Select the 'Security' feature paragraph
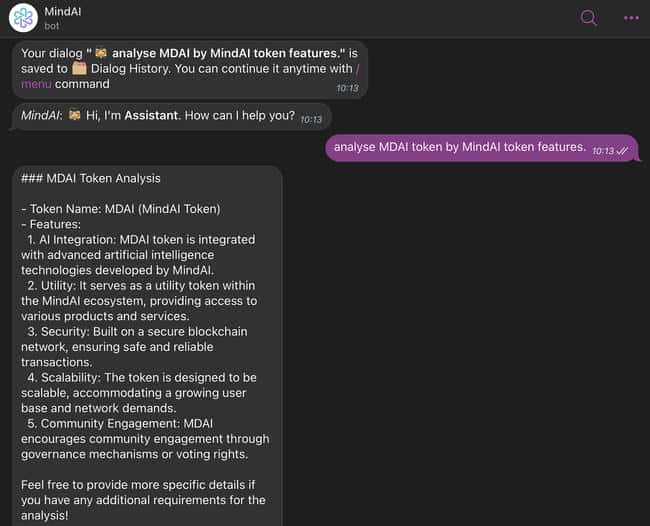The image size is (650, 526). [134, 347]
